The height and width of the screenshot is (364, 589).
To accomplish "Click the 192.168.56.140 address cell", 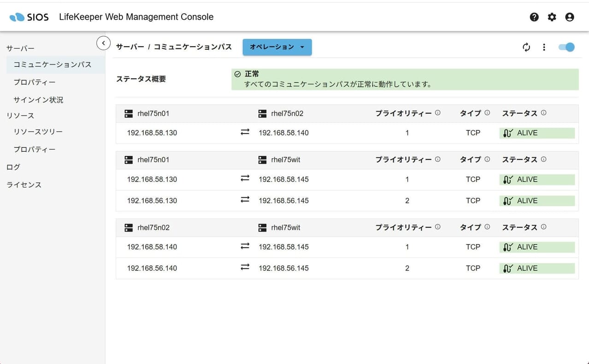I will pos(152,268).
